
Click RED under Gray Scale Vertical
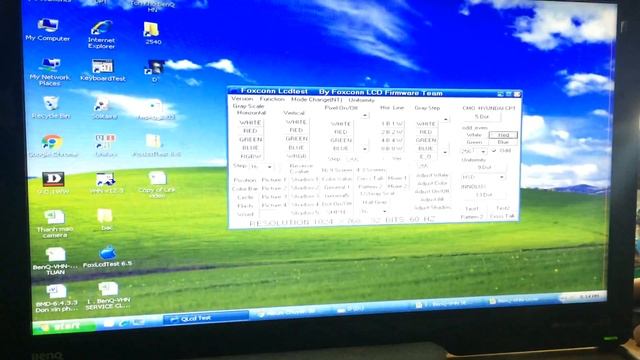[x=296, y=130]
